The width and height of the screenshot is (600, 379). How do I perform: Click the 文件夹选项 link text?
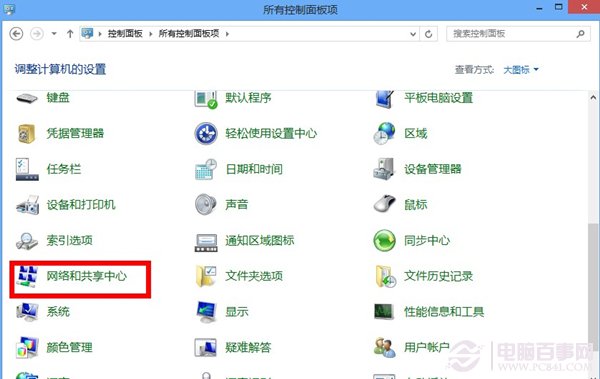click(254, 276)
